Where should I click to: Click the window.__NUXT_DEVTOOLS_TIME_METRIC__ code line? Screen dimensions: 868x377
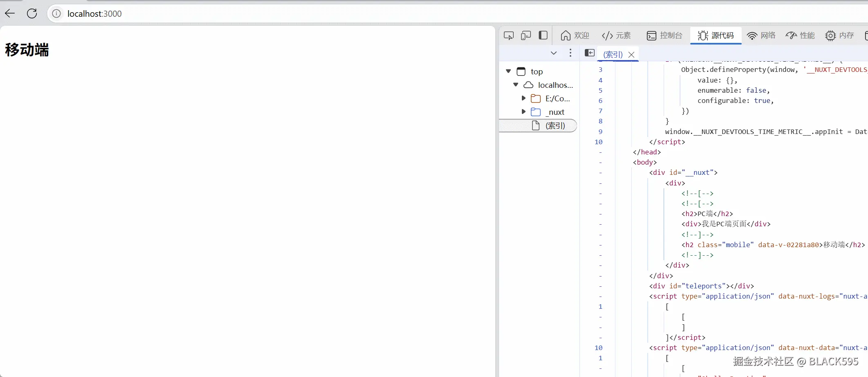[x=766, y=132]
